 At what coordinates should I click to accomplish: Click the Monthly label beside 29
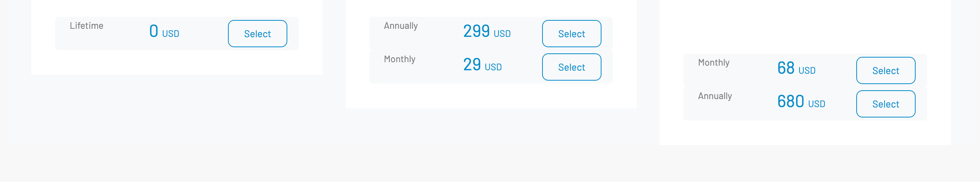coord(400,59)
